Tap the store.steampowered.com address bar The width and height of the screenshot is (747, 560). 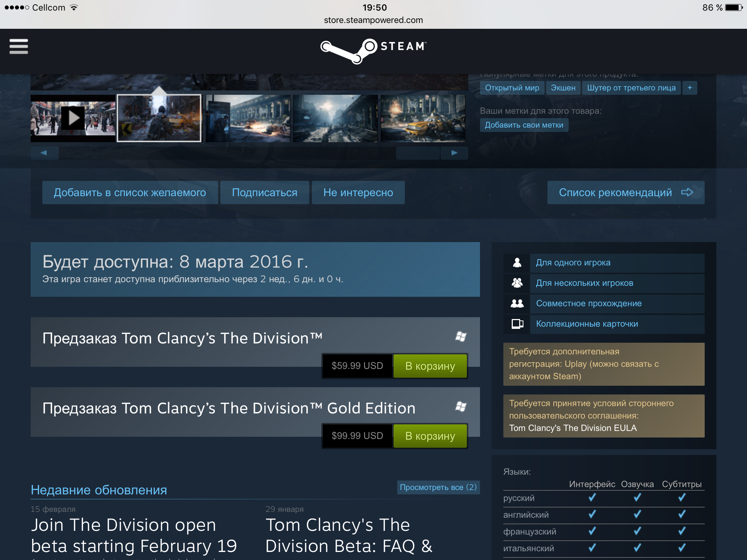(373, 20)
